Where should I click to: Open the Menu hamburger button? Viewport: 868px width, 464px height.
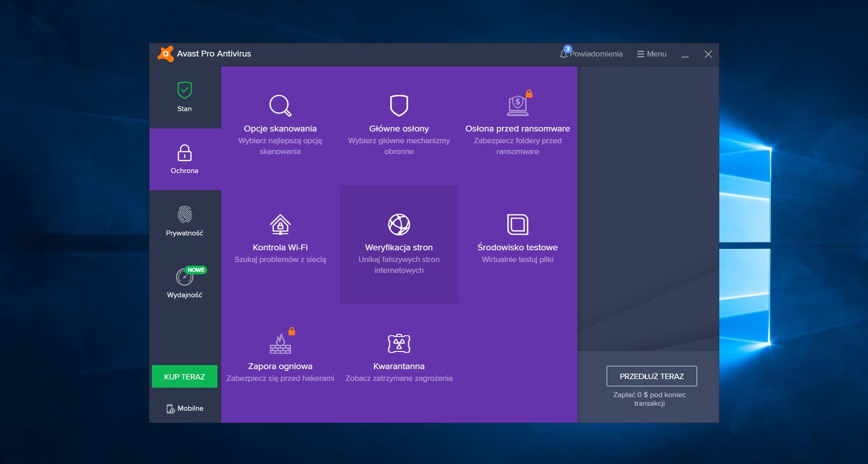pos(652,54)
